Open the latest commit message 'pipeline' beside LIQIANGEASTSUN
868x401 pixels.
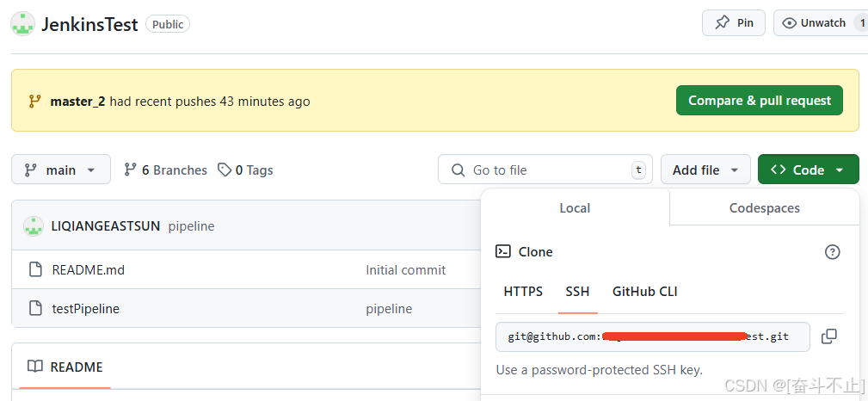(x=192, y=226)
